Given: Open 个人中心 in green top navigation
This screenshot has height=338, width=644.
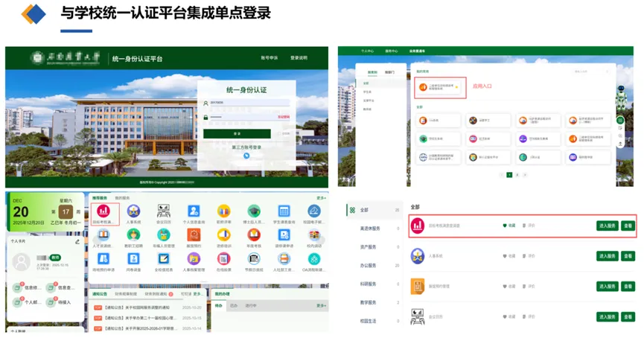Looking at the screenshot, I should point(368,51).
